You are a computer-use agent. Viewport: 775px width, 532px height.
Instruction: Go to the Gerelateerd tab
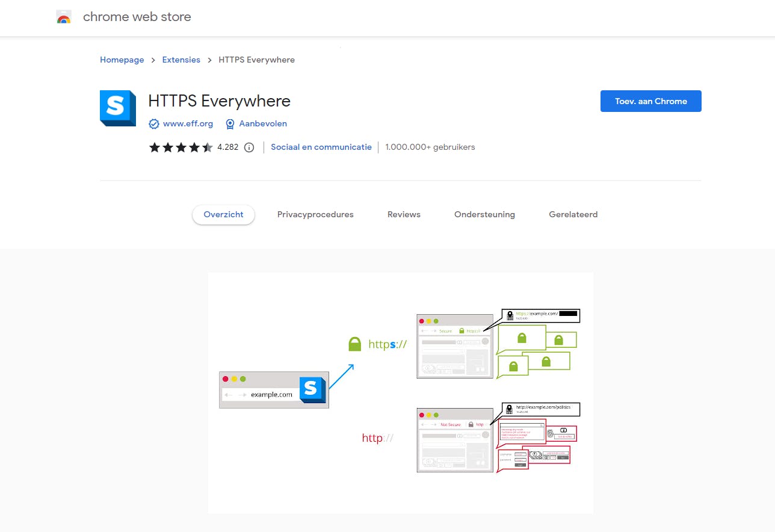point(573,215)
